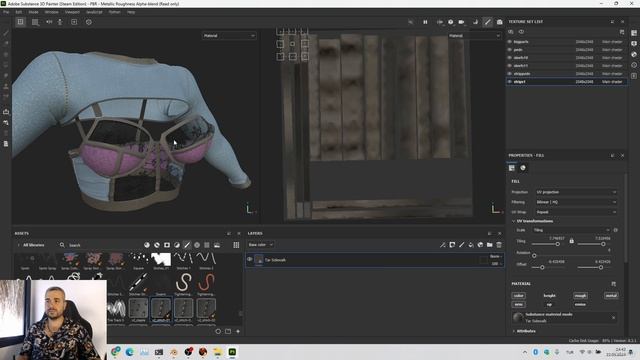Image resolution: width=640 pixels, height=360 pixels.
Task: Open the Projection dropdown showing UV projection
Action: point(576,192)
